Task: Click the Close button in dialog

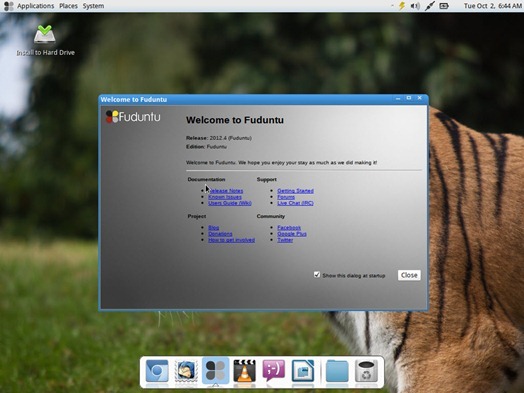Action: pyautogui.click(x=409, y=275)
